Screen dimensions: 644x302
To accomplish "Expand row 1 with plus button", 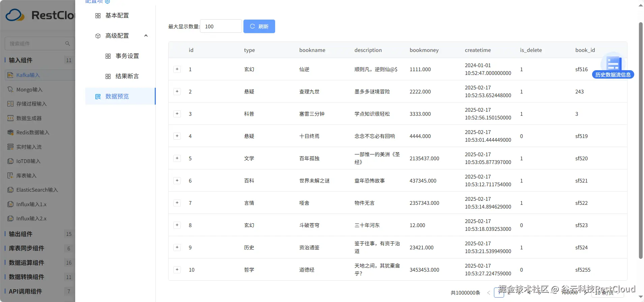I will [177, 69].
